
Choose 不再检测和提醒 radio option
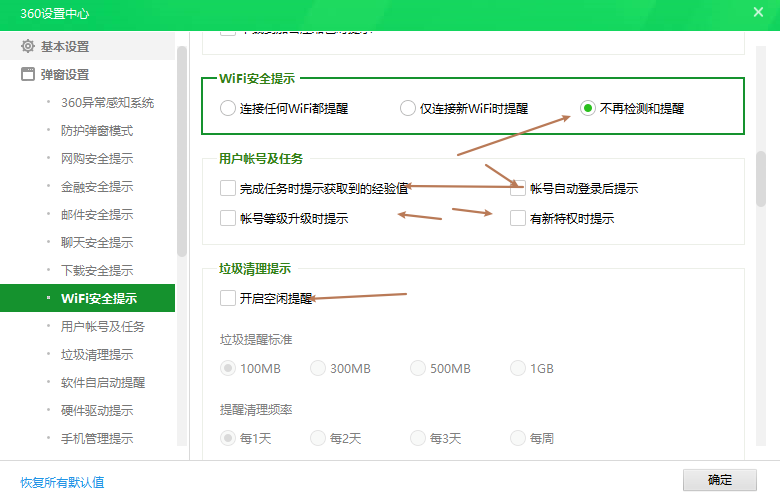pyautogui.click(x=587, y=108)
